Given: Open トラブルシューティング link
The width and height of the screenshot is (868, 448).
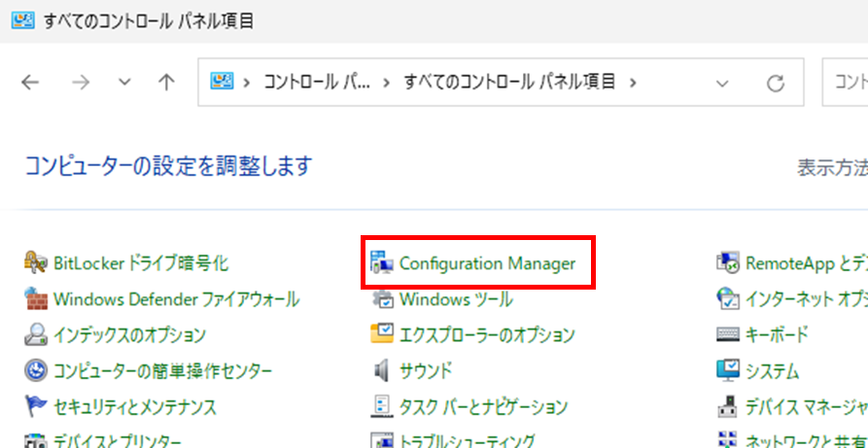Looking at the screenshot, I should [x=468, y=441].
